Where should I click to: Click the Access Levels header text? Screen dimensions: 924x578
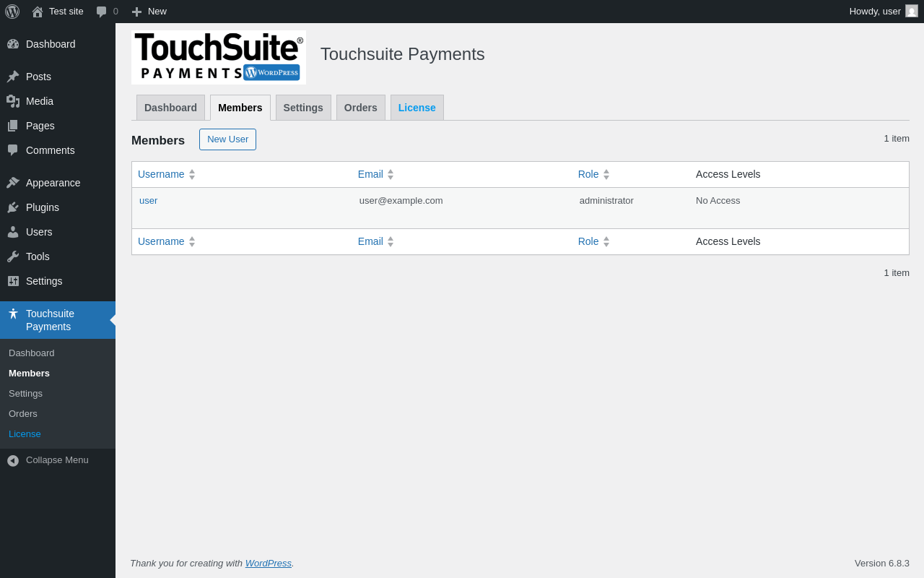728,174
